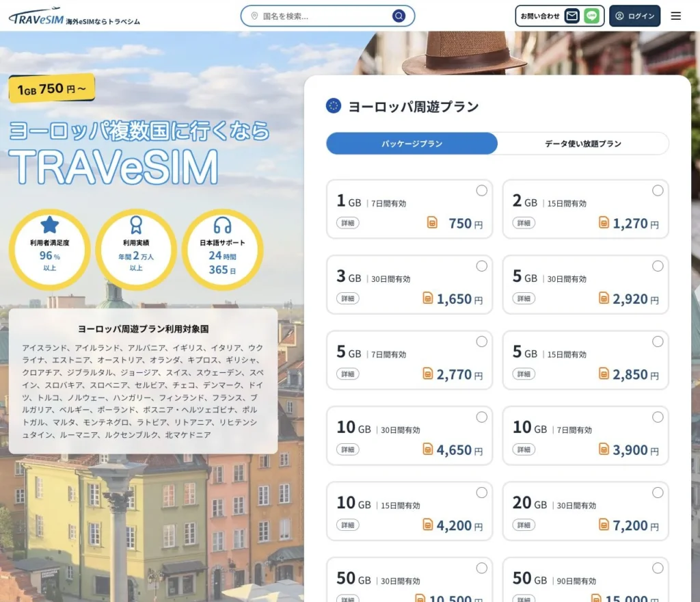Open 詳細 for the 1 GB 7日間 plan
The image size is (700, 602).
tap(348, 223)
